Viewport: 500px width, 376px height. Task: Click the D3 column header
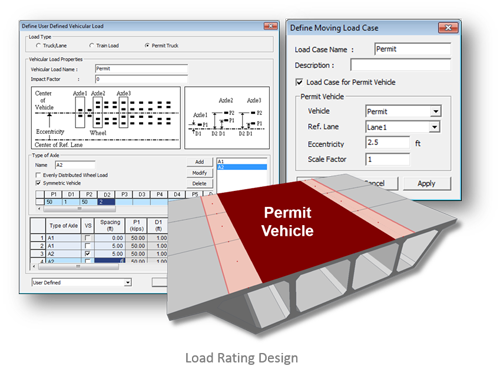[142, 194]
